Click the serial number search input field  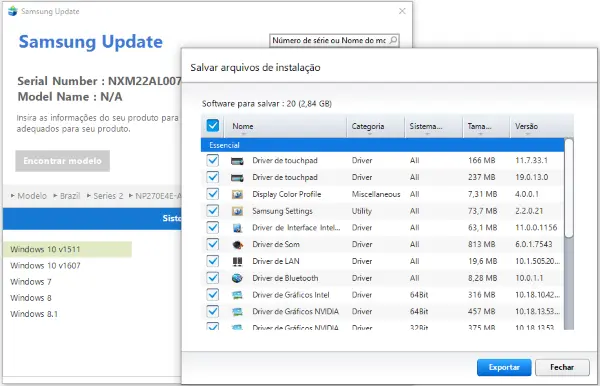coord(329,40)
